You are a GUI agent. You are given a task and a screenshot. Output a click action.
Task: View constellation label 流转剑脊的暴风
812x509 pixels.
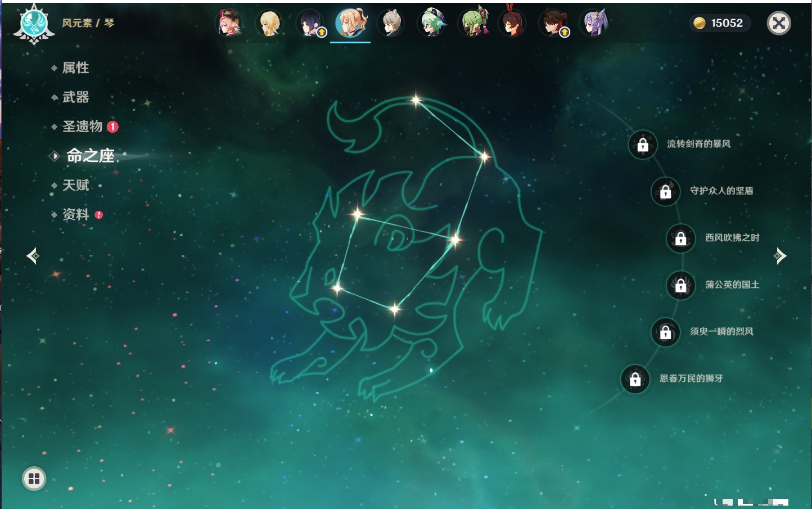click(x=699, y=144)
